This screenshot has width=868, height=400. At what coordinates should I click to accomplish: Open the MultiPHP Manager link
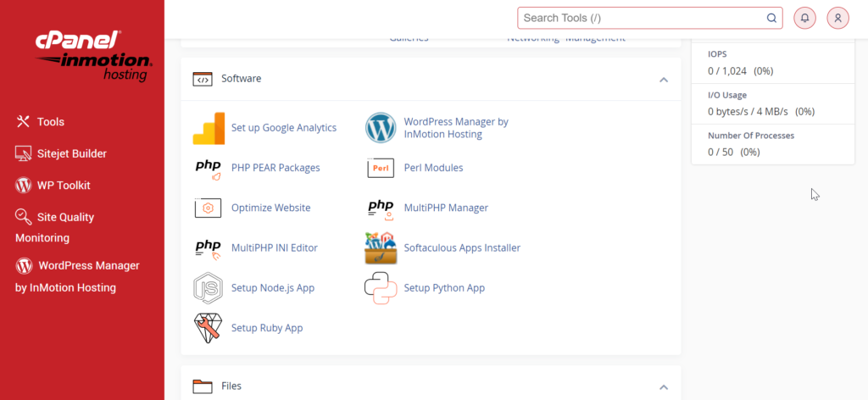tap(446, 208)
